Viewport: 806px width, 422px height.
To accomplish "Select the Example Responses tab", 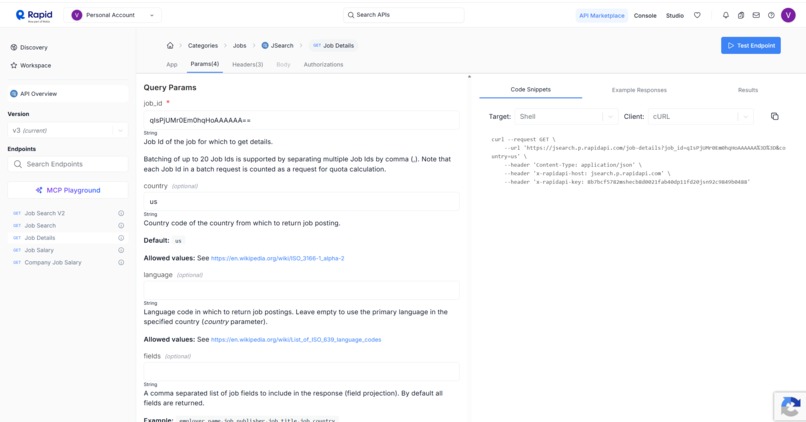I will pos(639,90).
